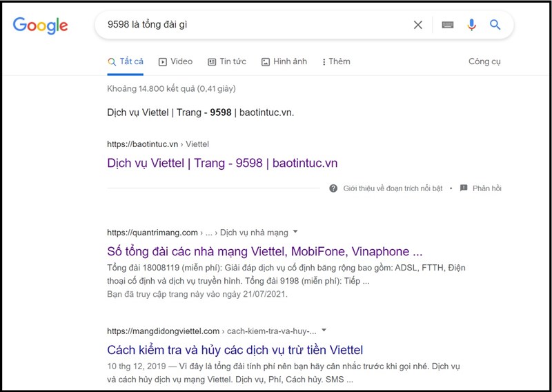
Task: Open Cách kiểm tra và hủy dịch vụ result
Action: point(235,350)
